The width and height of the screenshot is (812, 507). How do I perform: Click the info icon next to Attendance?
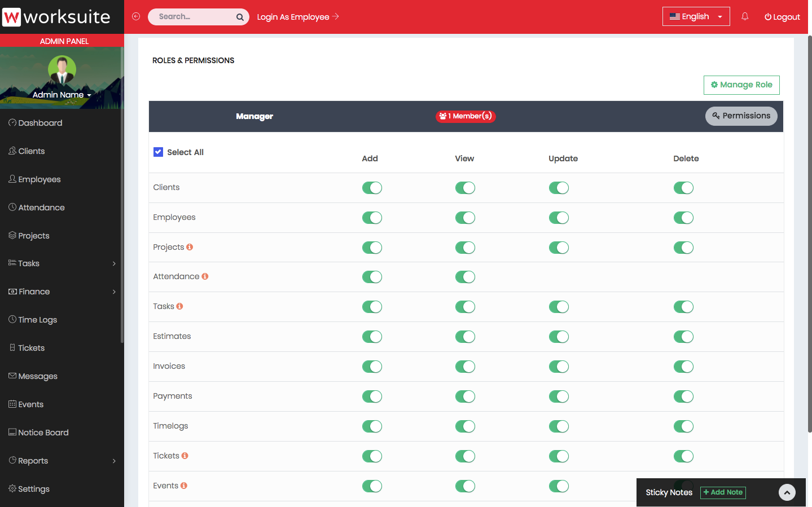point(205,276)
